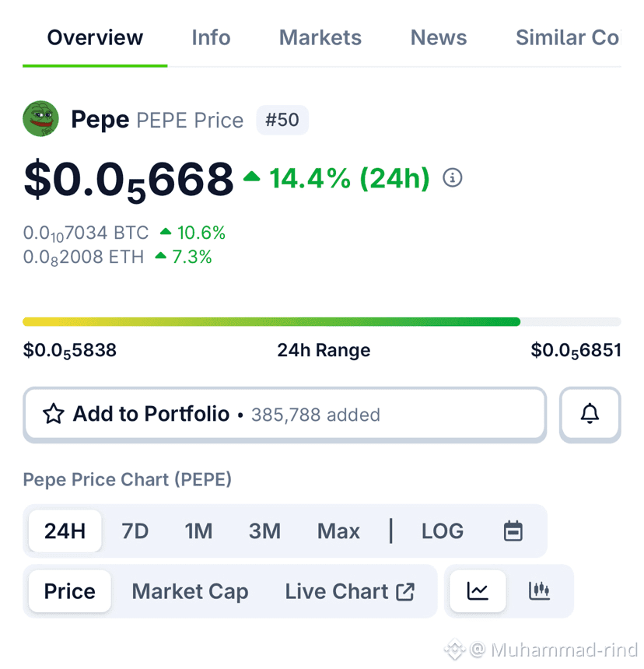The height and width of the screenshot is (669, 644).
Task: Toggle LOG scale on chart
Action: coord(442,531)
